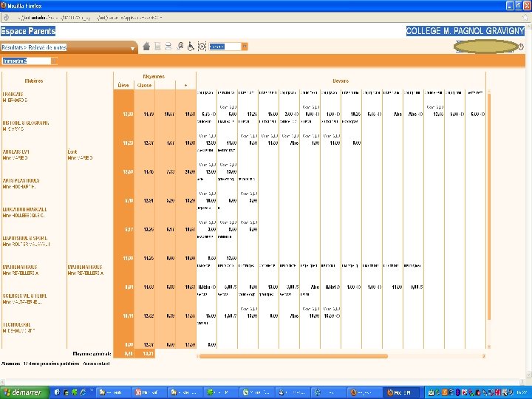532x399 pixels.
Task: Click the Moyenne générale label
Action: click(92, 353)
